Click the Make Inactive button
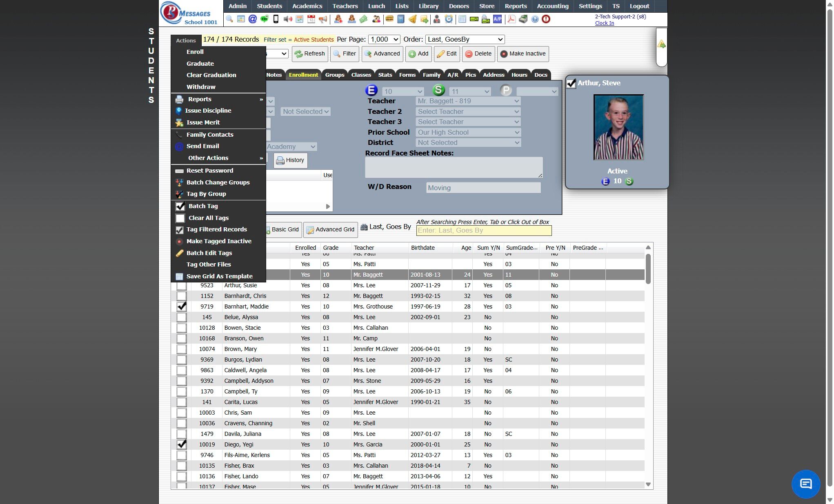Image resolution: width=834 pixels, height=504 pixels. click(523, 53)
